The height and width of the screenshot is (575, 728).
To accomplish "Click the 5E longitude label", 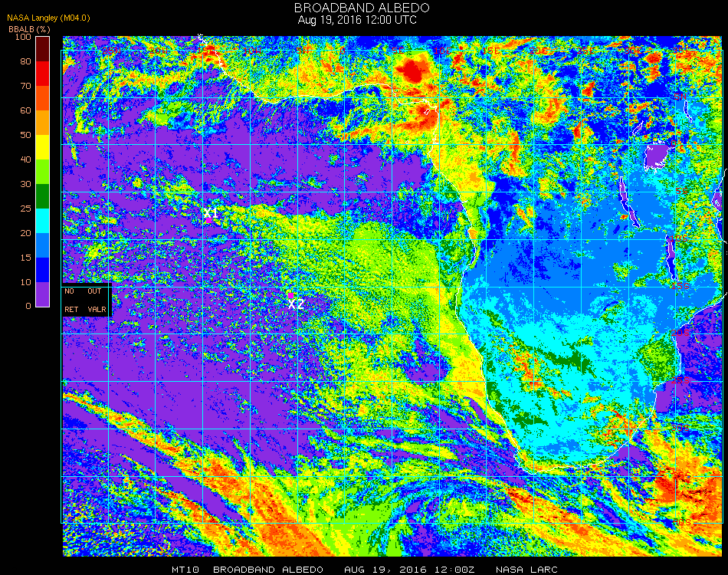I will click(x=398, y=51).
